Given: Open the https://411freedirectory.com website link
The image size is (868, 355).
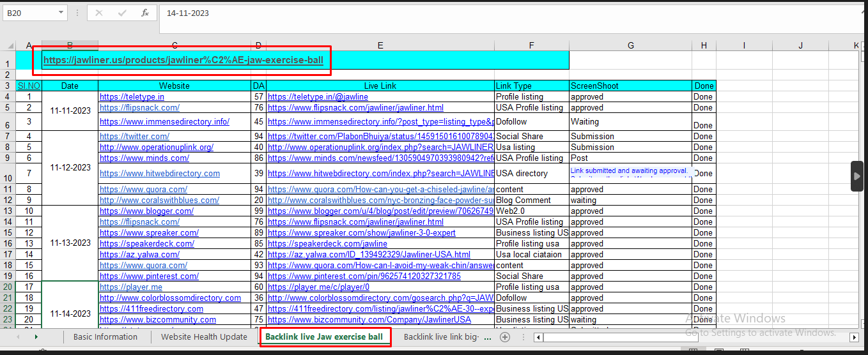Looking at the screenshot, I should tap(151, 308).
